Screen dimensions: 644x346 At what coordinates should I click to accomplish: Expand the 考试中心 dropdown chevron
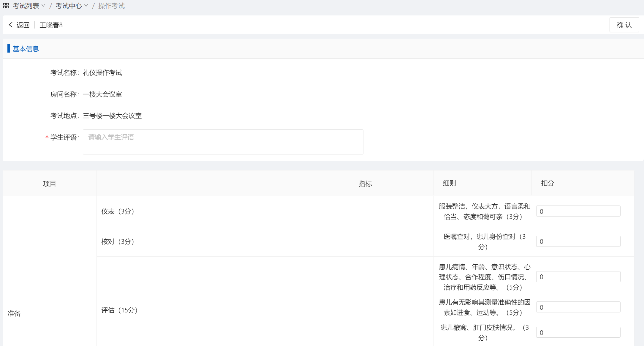pyautogui.click(x=86, y=6)
